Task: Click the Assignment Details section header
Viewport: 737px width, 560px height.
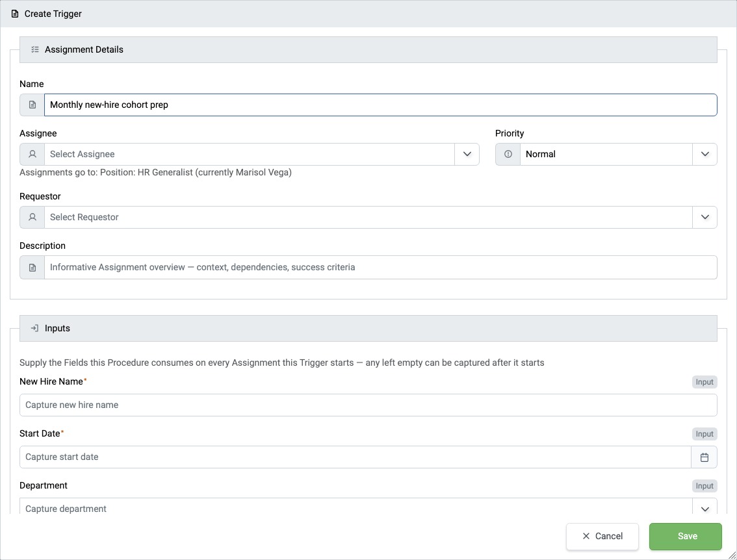Action: pyautogui.click(x=368, y=50)
